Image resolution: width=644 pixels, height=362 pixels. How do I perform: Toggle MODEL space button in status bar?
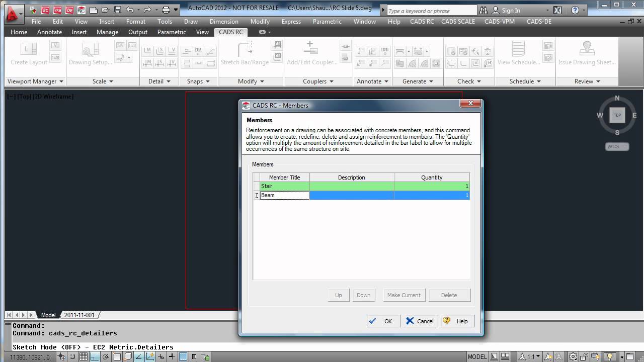tap(477, 356)
